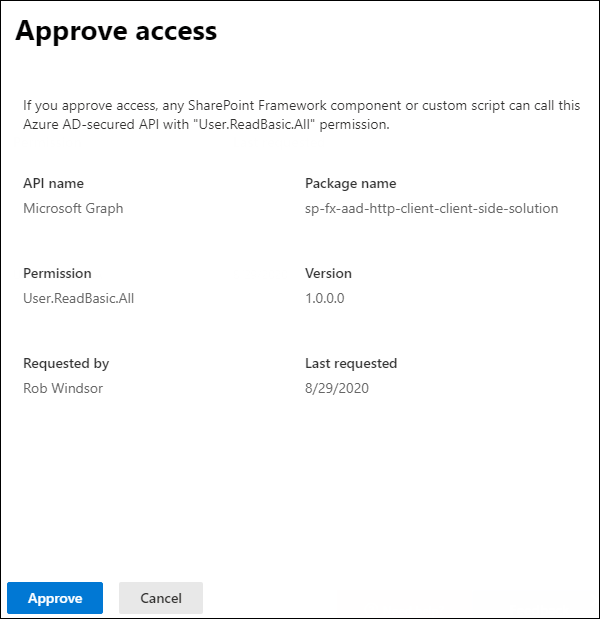Click the 'API name' label

pyautogui.click(x=53, y=183)
